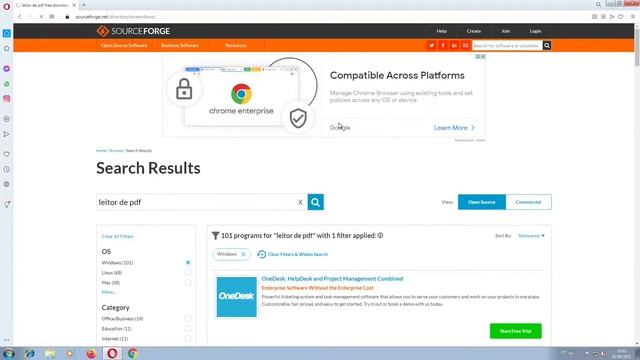Open sidebar bookmarks heart icon

pyautogui.click(x=7, y=154)
